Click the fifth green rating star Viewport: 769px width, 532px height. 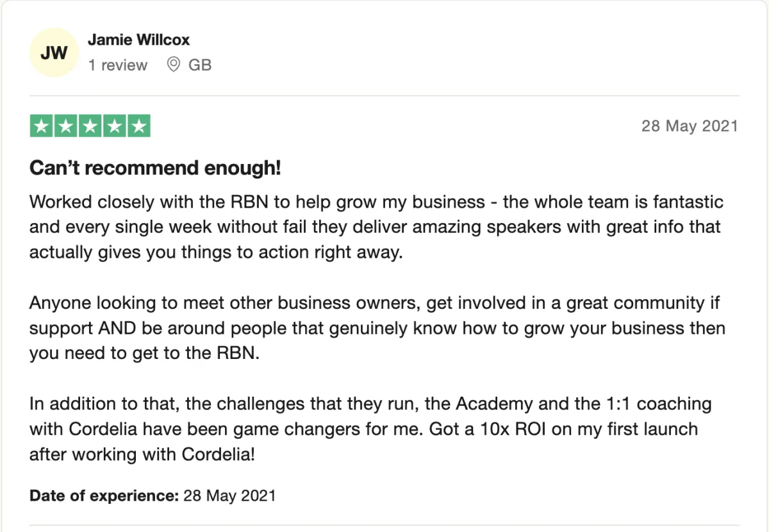click(x=138, y=126)
